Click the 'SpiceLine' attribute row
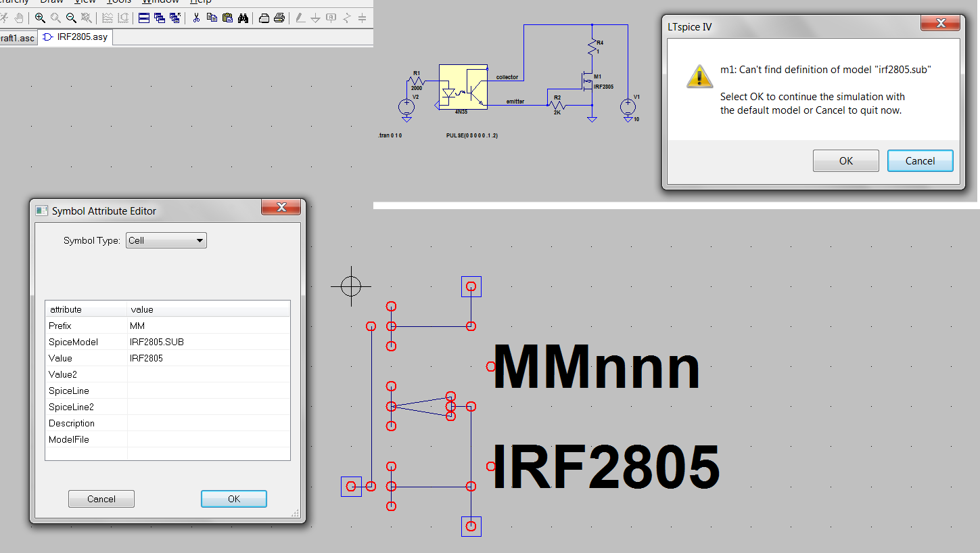Screen dimensions: 980x553 coord(168,391)
